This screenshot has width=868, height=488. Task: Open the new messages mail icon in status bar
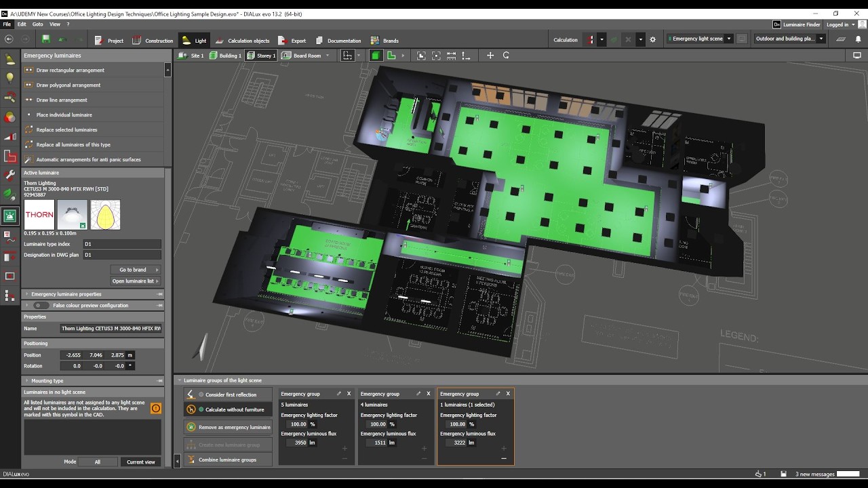click(783, 474)
